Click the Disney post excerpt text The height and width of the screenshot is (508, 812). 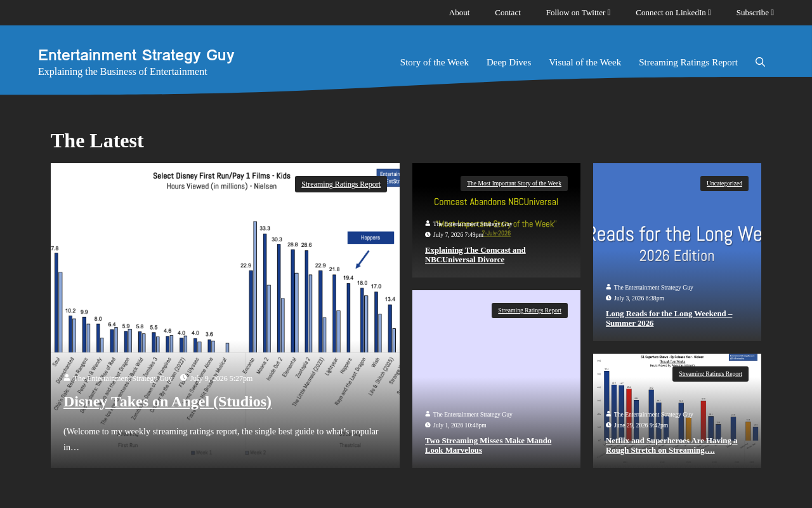pos(221,439)
